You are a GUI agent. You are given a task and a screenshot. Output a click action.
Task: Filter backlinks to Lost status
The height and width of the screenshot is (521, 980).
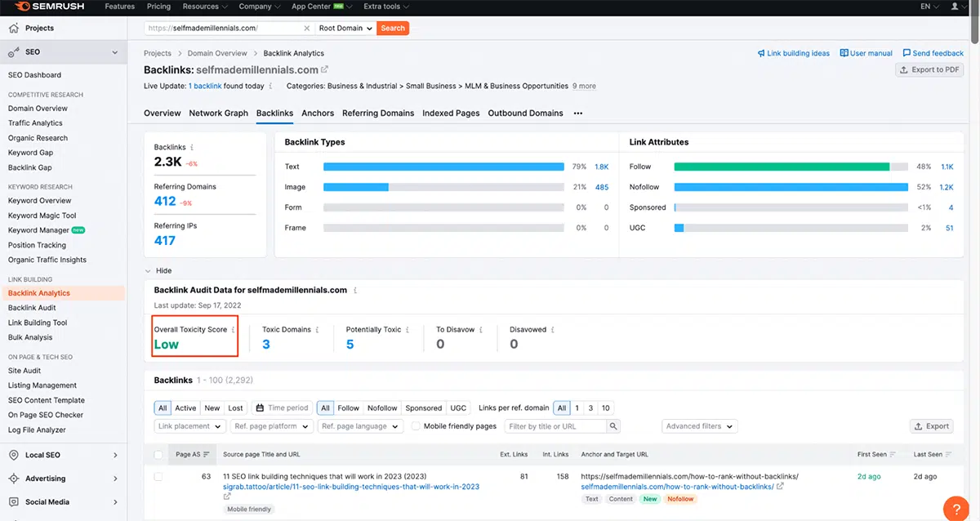(236, 408)
